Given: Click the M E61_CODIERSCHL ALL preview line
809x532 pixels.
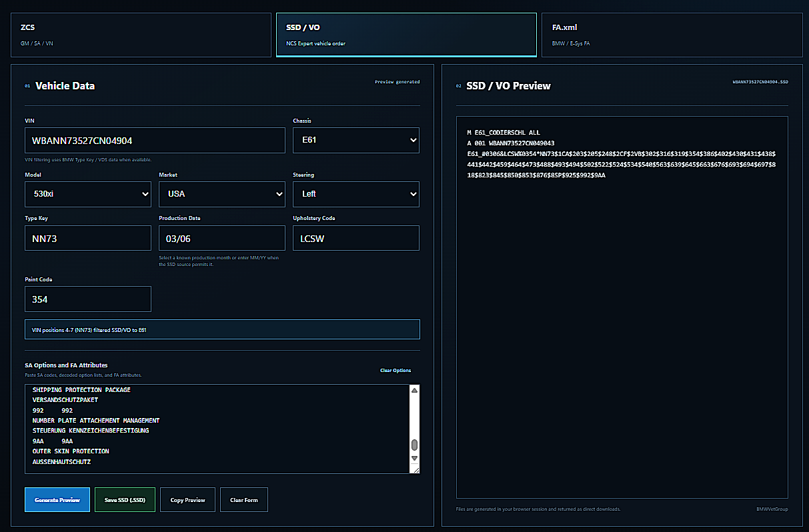Looking at the screenshot, I should 504,133.
